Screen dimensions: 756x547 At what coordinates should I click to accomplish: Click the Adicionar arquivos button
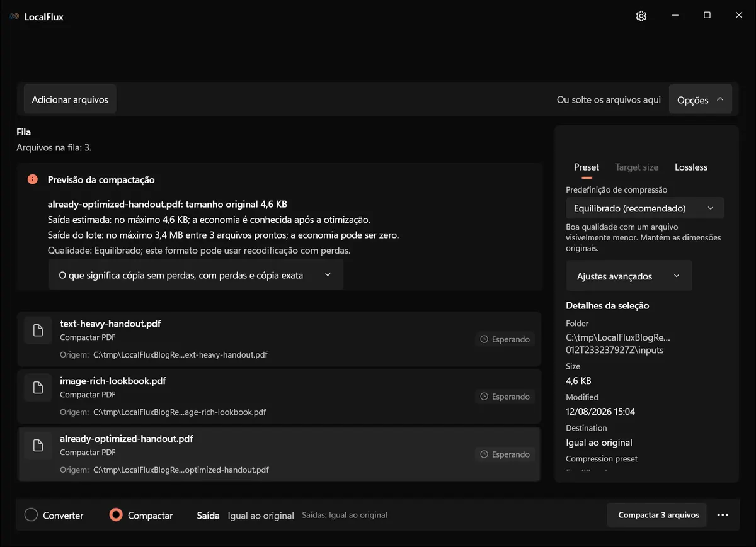(70, 99)
